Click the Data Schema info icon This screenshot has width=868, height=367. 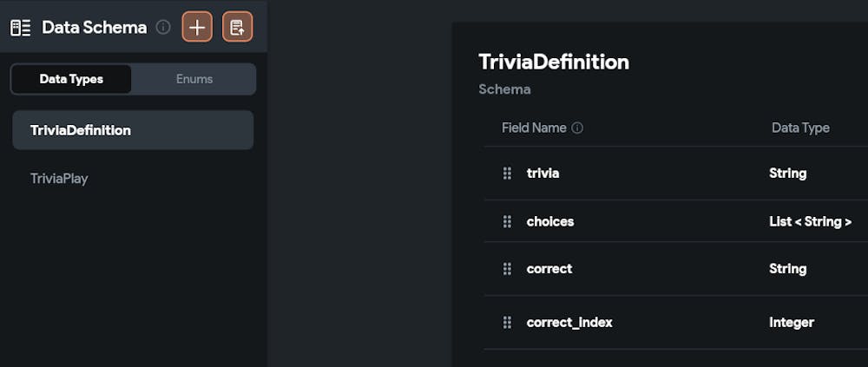163,28
